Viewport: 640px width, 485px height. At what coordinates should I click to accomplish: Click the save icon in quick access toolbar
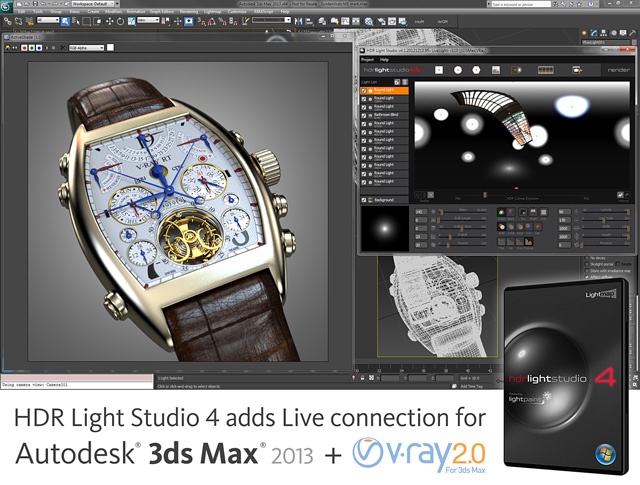click(x=36, y=4)
